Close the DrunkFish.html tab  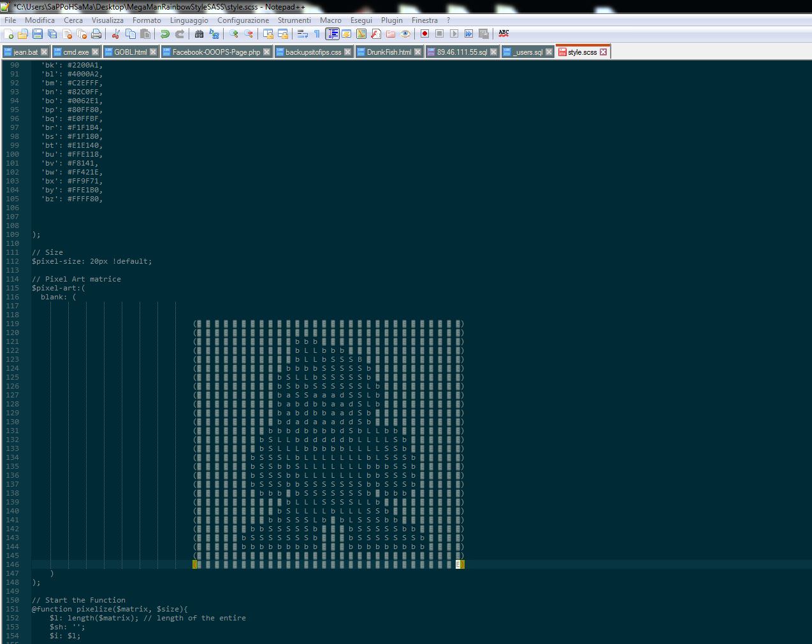tap(418, 52)
